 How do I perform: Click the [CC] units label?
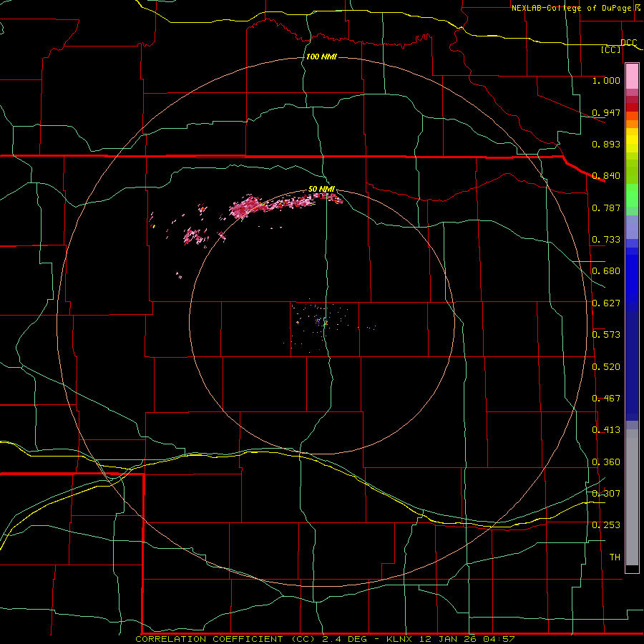click(x=611, y=49)
